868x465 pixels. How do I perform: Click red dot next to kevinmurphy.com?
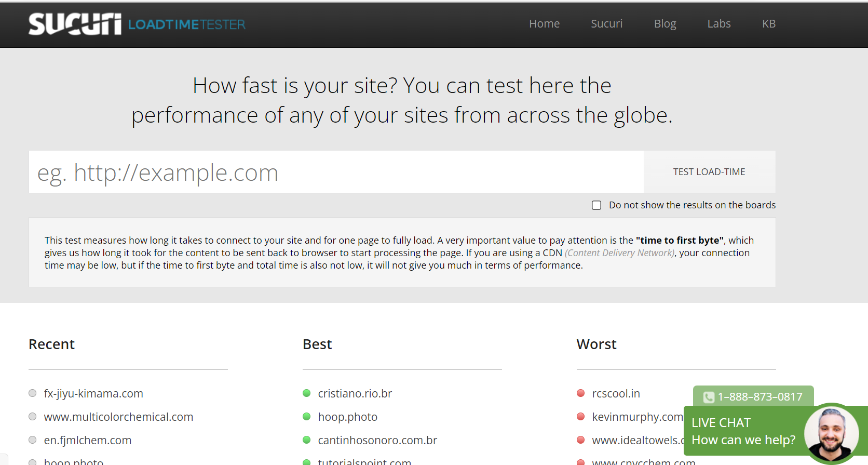click(x=581, y=417)
